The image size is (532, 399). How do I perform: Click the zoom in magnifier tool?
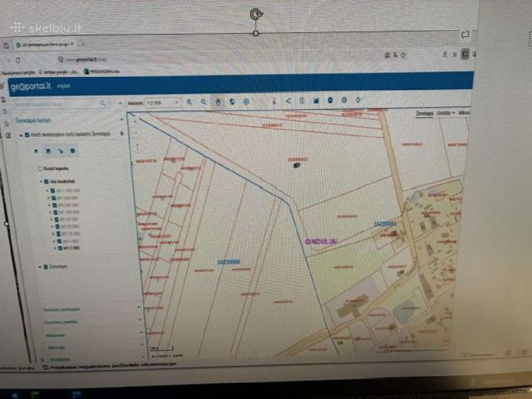click(x=189, y=102)
